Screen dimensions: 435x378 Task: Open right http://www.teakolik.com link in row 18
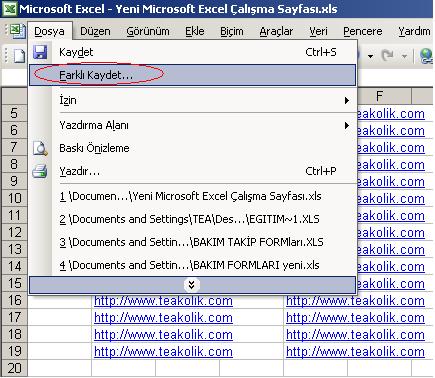(355, 335)
